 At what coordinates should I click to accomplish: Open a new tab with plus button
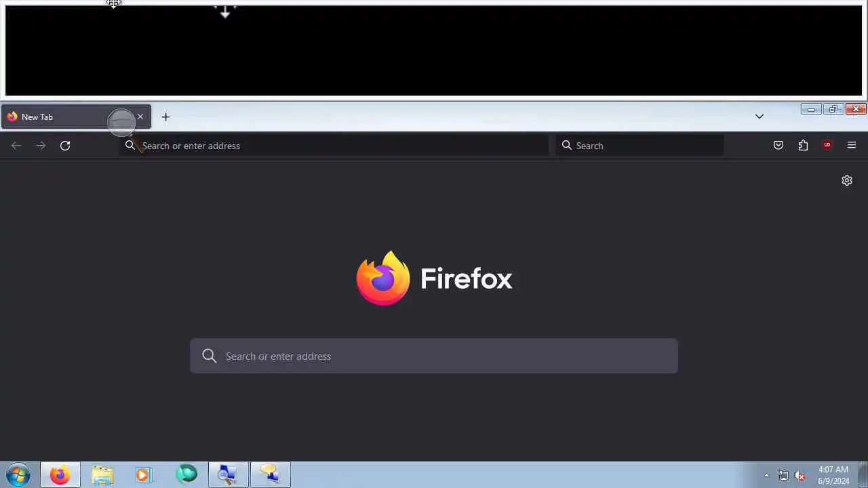(x=165, y=117)
